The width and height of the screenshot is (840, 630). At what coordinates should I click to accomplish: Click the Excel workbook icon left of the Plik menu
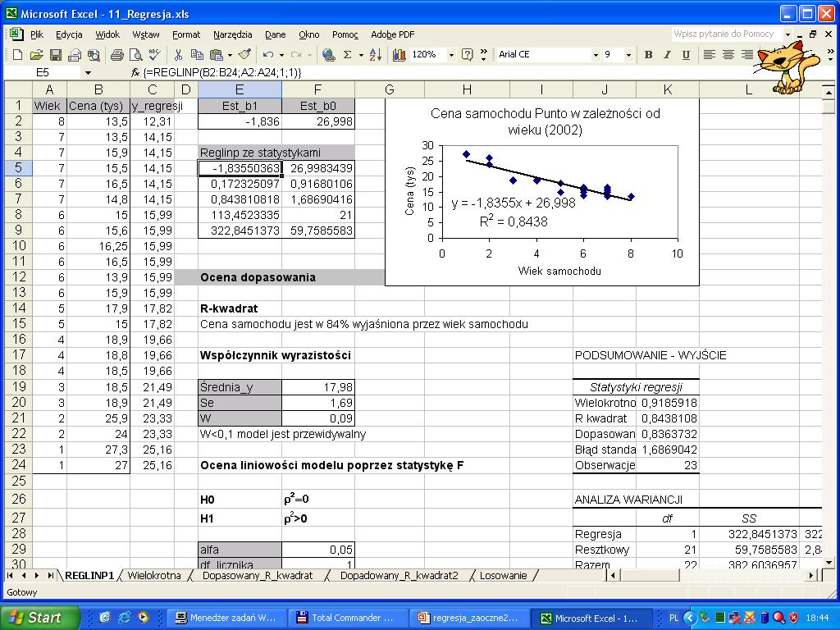(x=16, y=34)
